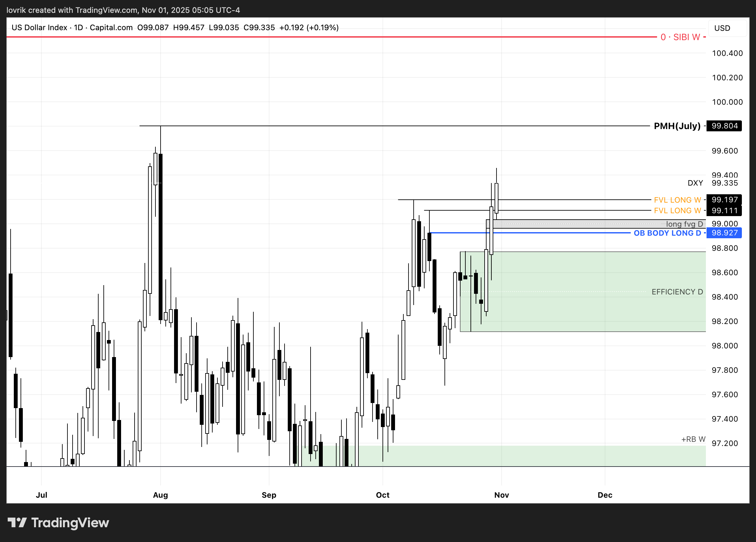The width and height of the screenshot is (756, 542).
Task: Click the Aug label on time axis
Action: (x=160, y=495)
